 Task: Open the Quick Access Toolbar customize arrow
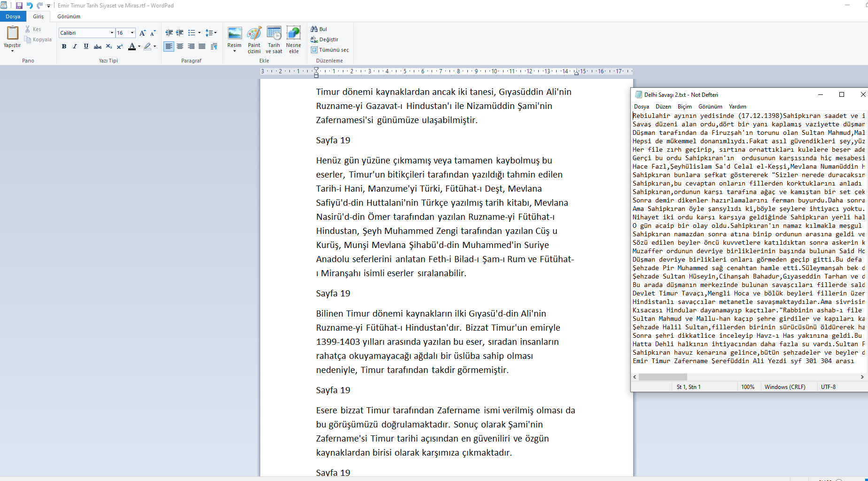tap(48, 6)
